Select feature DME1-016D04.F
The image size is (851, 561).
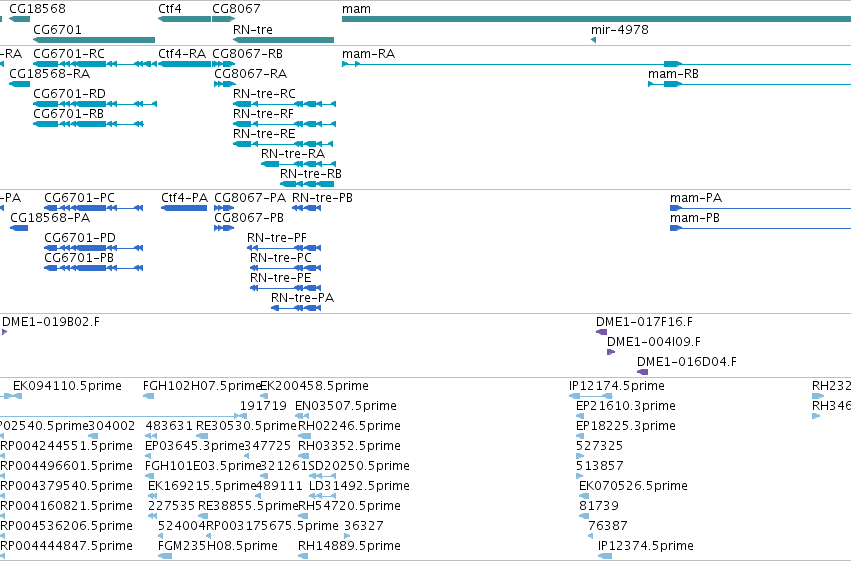[x=643, y=372]
